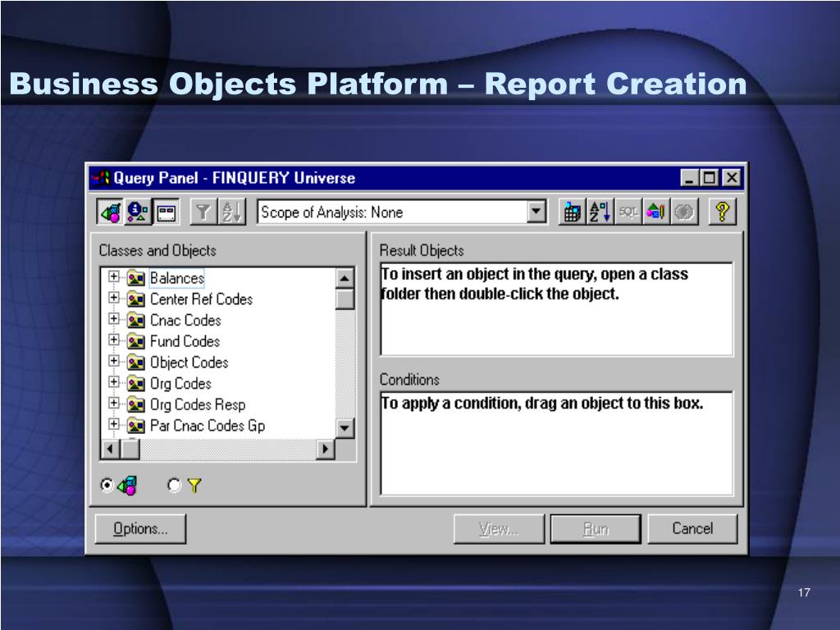Image resolution: width=840 pixels, height=630 pixels.
Task: Click the Cancel button
Action: tap(692, 529)
